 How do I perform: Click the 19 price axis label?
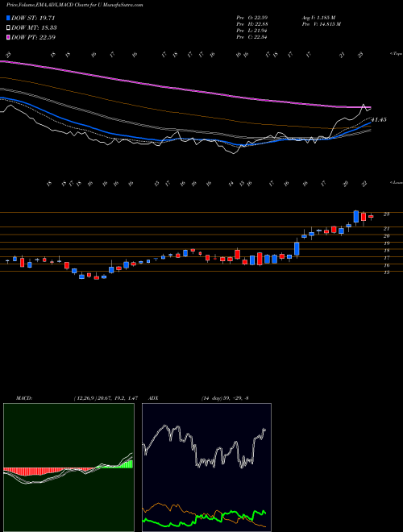(x=386, y=243)
